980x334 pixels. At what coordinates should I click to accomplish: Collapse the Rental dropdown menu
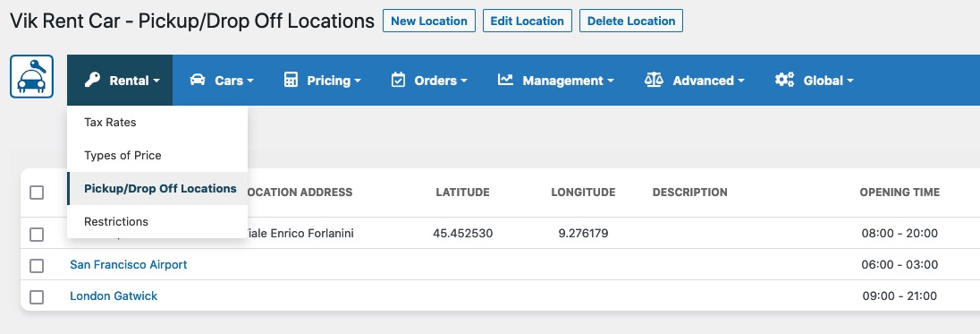(x=120, y=80)
